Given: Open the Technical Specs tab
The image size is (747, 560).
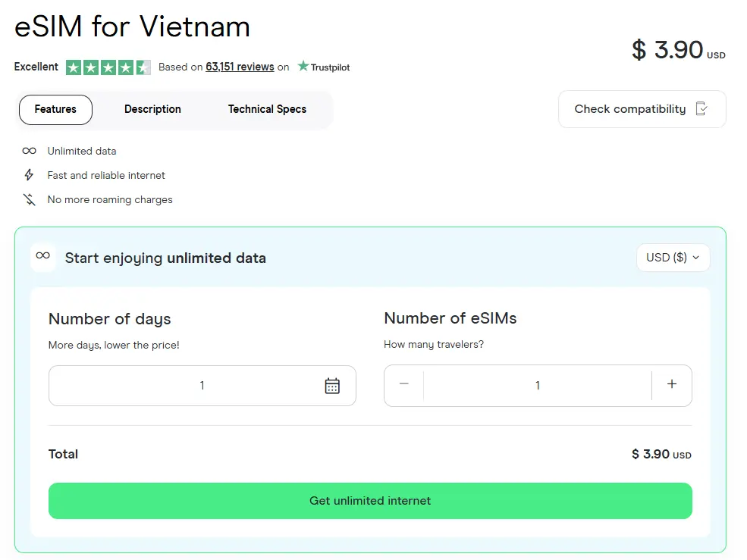Looking at the screenshot, I should click(267, 109).
